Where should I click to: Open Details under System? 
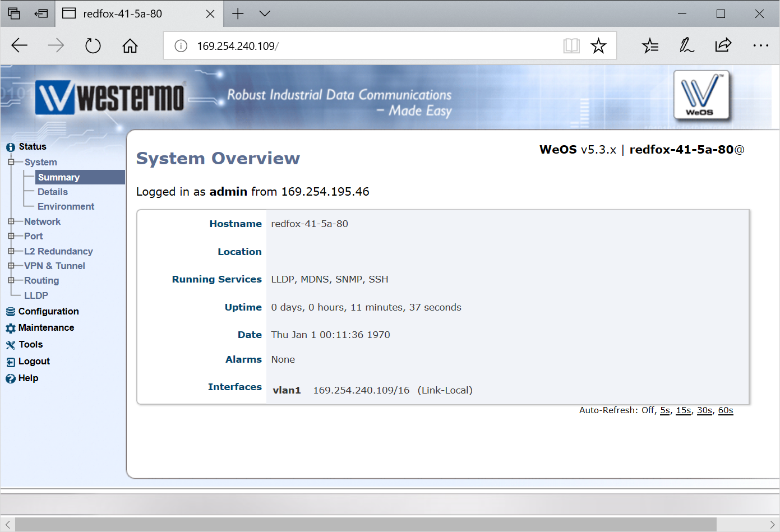[53, 192]
